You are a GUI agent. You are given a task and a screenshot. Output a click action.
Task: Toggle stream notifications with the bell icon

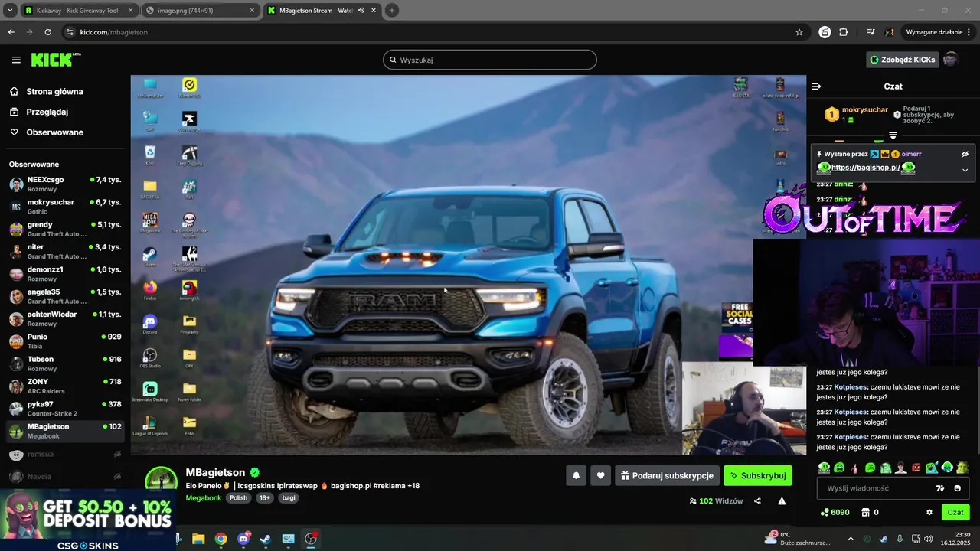point(577,475)
